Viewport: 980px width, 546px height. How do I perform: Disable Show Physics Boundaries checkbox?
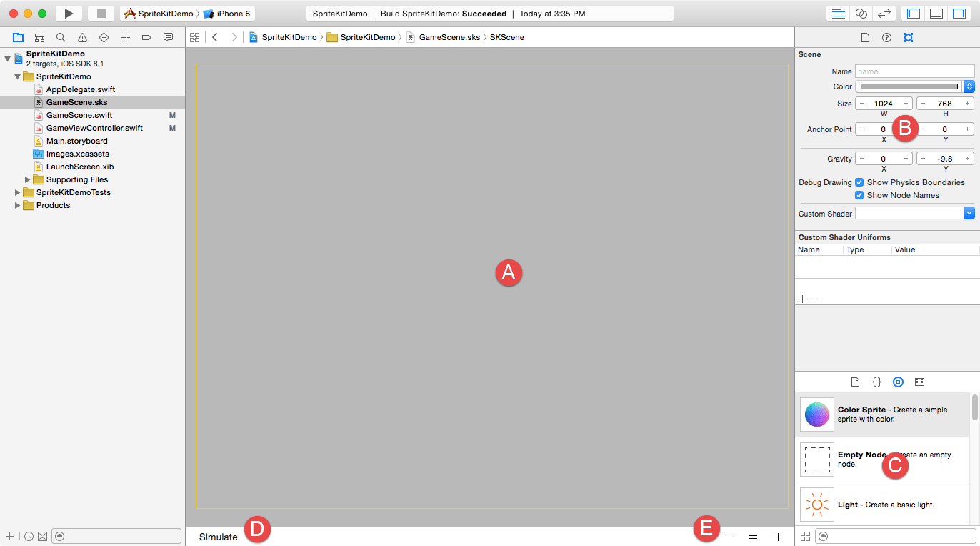pos(860,182)
